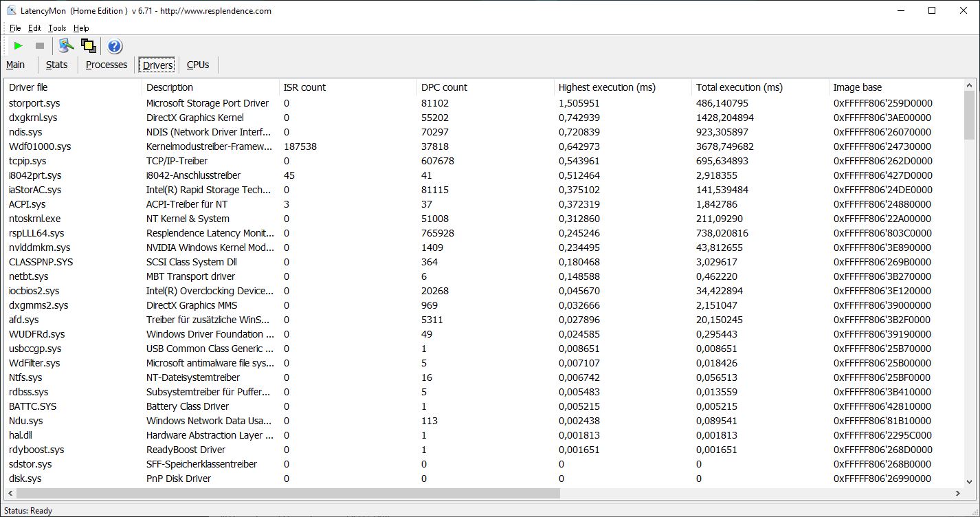Switch to the Stats tab
The width and height of the screenshot is (980, 517).
tap(57, 65)
